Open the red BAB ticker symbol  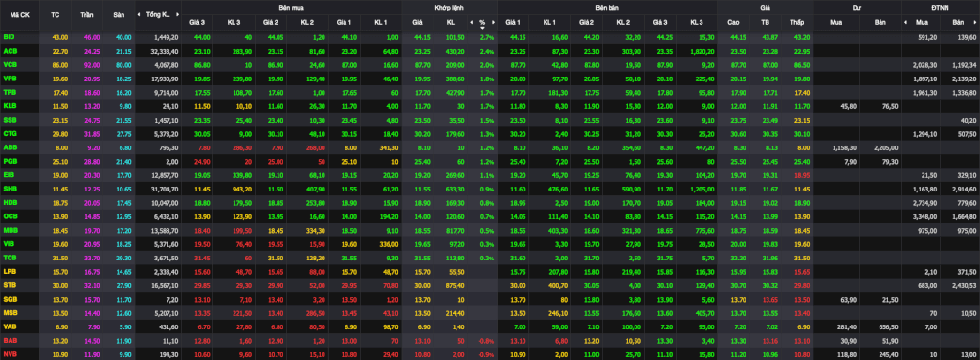pyautogui.click(x=10, y=341)
